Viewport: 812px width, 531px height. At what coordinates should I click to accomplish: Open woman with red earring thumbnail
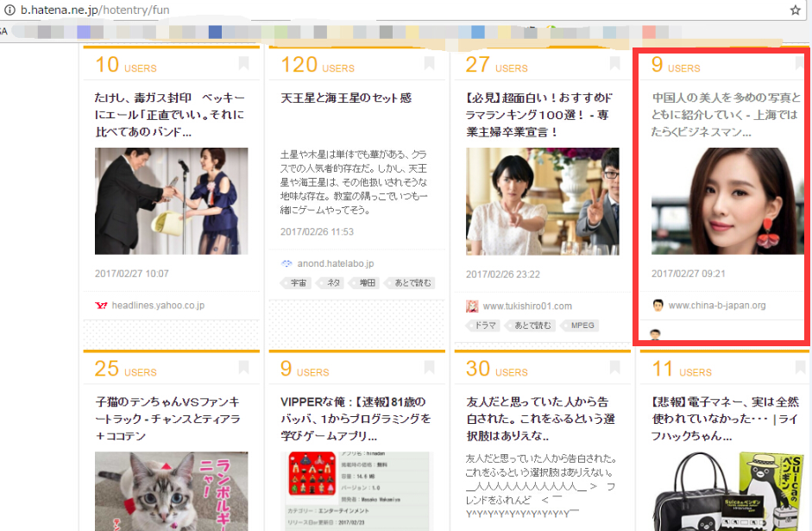click(x=727, y=201)
